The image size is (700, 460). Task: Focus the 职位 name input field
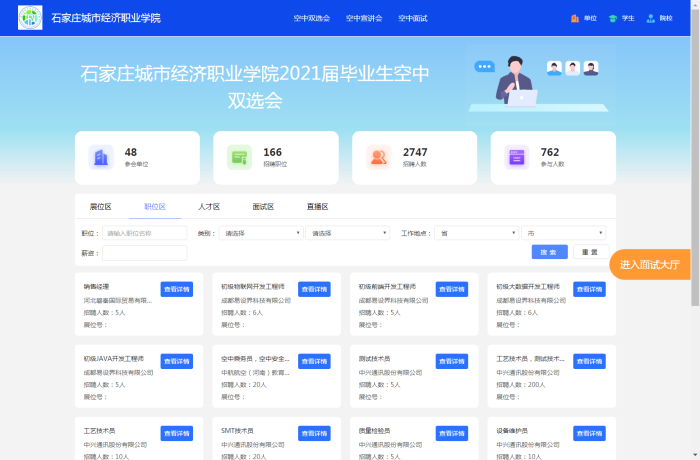click(x=145, y=233)
